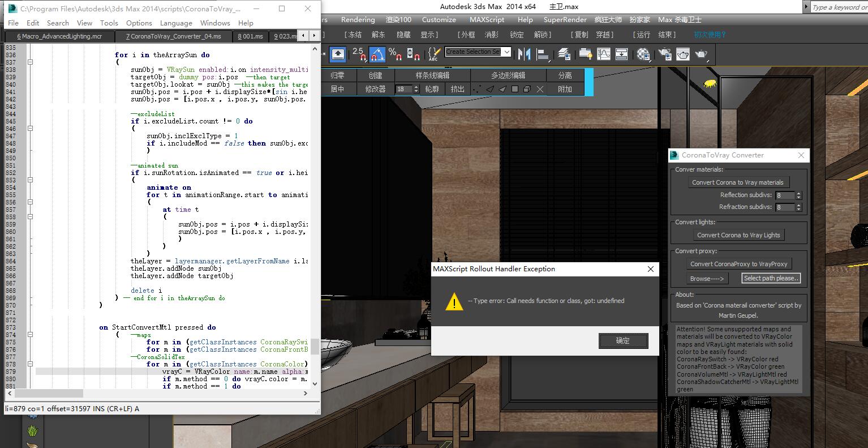Toggle the 2.5D Snaps button
The height and width of the screenshot is (448, 868).
click(359, 54)
